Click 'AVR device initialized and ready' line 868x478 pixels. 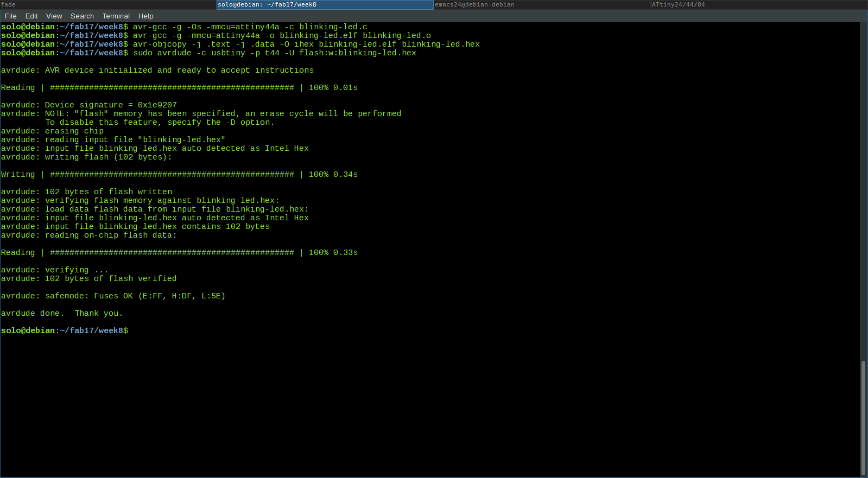(157, 70)
